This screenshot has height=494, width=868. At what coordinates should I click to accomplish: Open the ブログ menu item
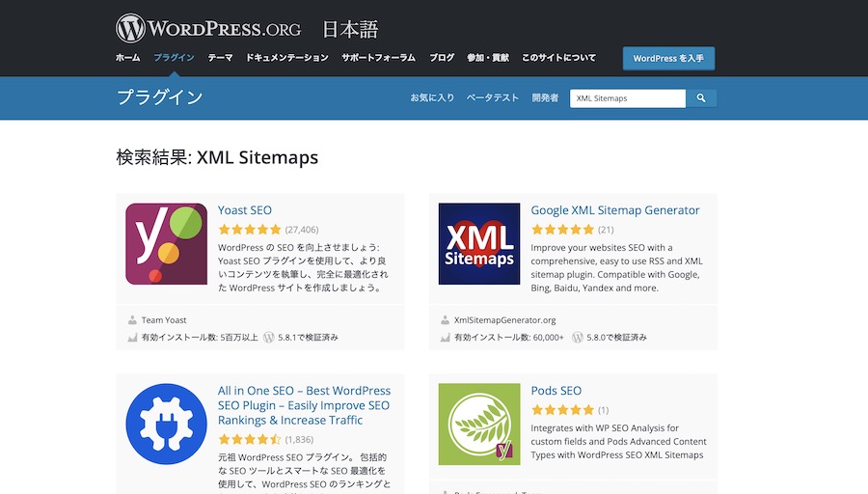[442, 58]
